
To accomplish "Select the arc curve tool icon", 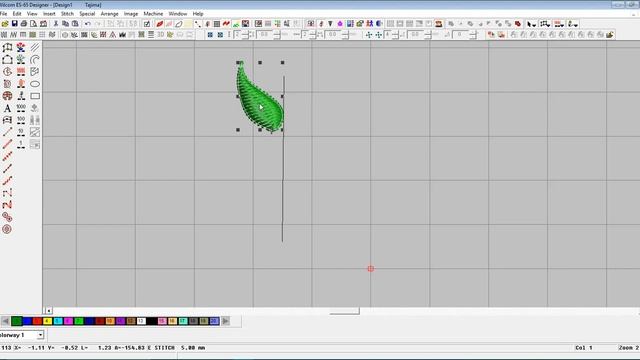I will tap(35, 60).
